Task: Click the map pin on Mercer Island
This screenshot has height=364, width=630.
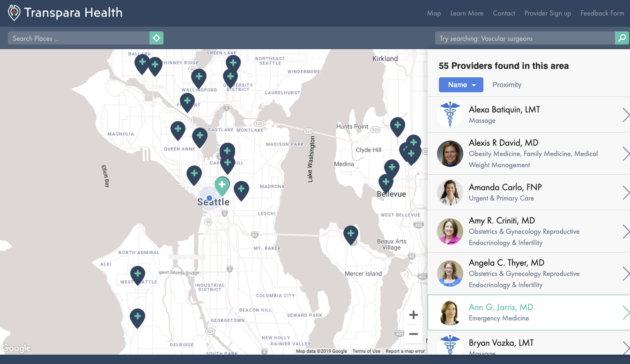Action: click(x=351, y=235)
